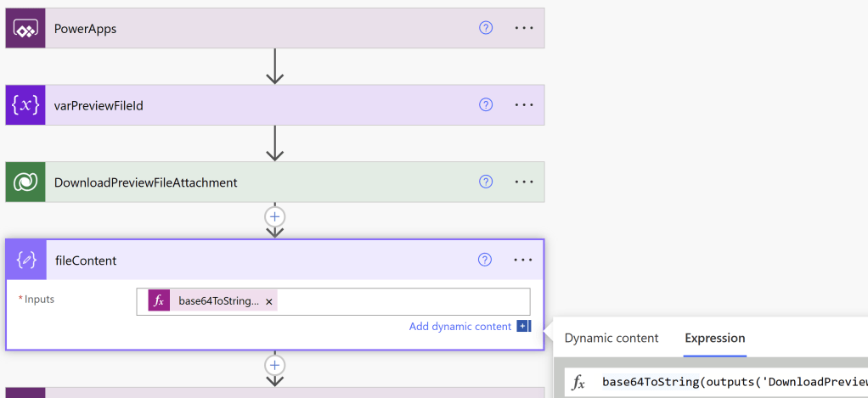Click the PowerApps trigger icon
Image resolution: width=868 pixels, height=398 pixels.
pos(25,28)
